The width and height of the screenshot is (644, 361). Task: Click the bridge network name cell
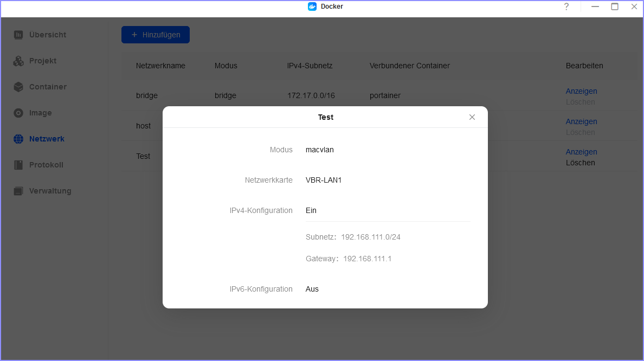pyautogui.click(x=146, y=95)
